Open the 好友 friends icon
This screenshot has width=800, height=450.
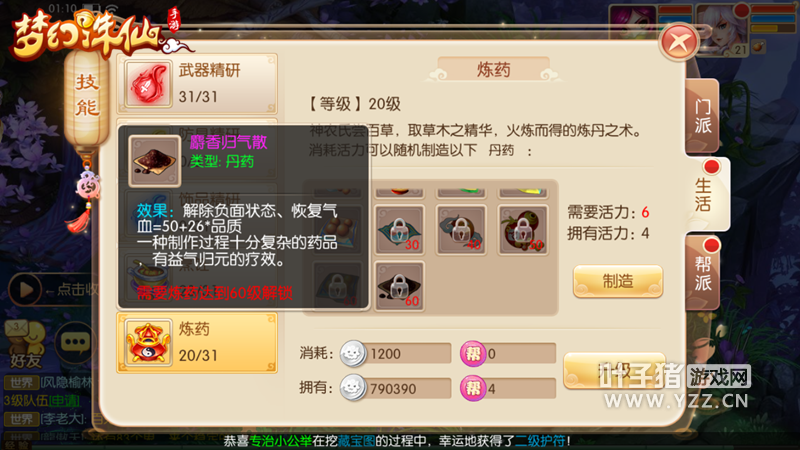(26, 345)
